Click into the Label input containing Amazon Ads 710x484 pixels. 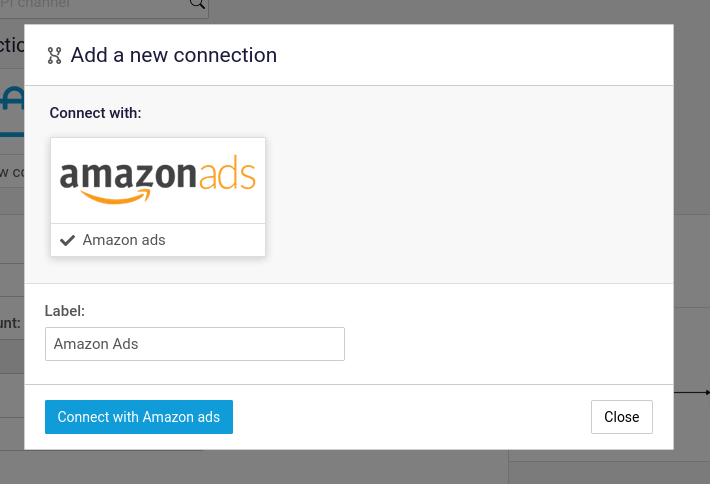(x=195, y=344)
